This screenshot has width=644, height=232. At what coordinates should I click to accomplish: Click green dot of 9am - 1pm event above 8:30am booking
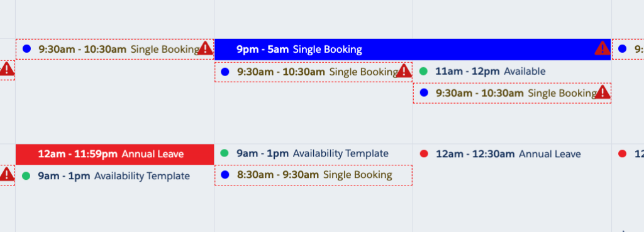pyautogui.click(x=225, y=153)
